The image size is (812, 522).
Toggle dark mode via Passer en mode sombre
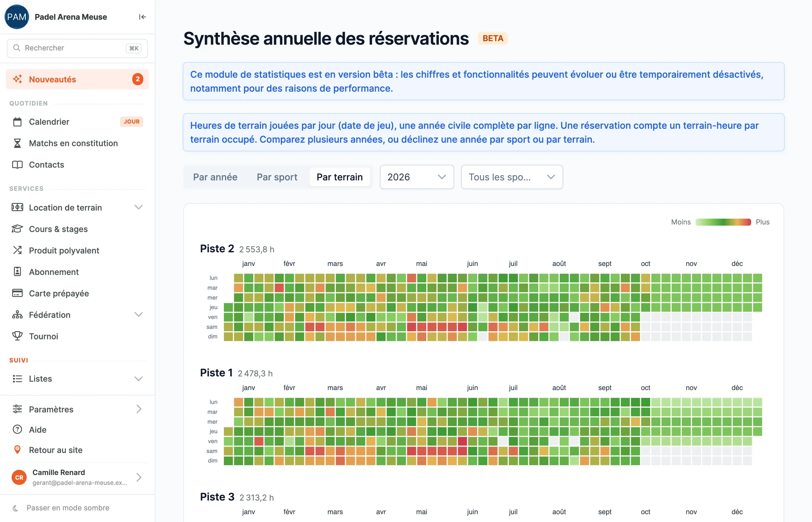(61, 508)
